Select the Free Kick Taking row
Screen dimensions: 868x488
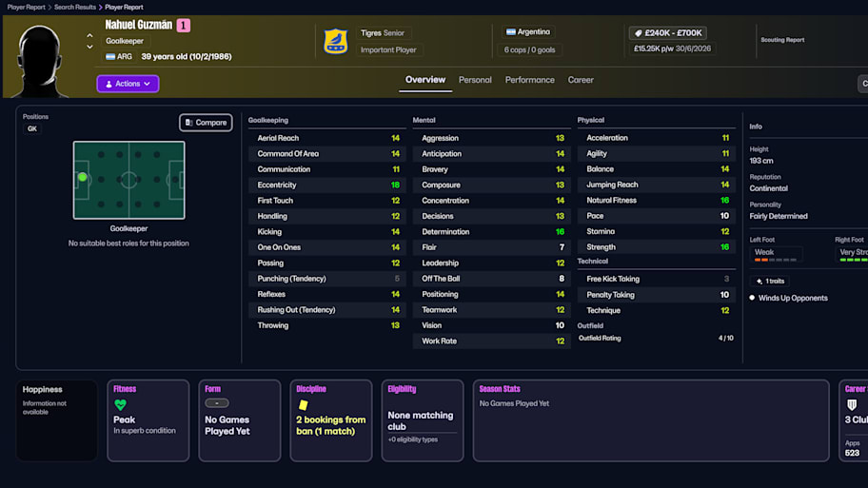click(x=657, y=279)
